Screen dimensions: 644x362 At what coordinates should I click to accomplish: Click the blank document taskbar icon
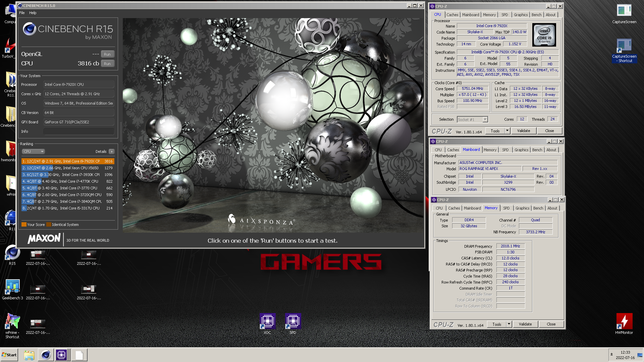click(x=79, y=355)
